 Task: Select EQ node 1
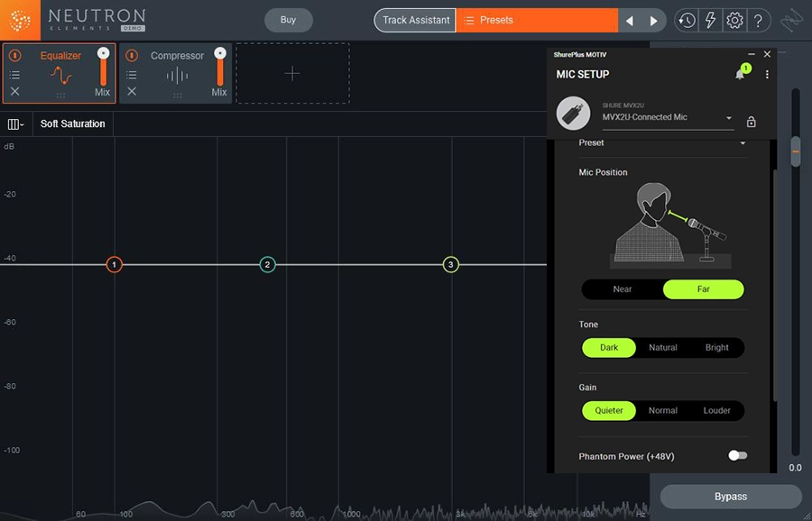114,264
